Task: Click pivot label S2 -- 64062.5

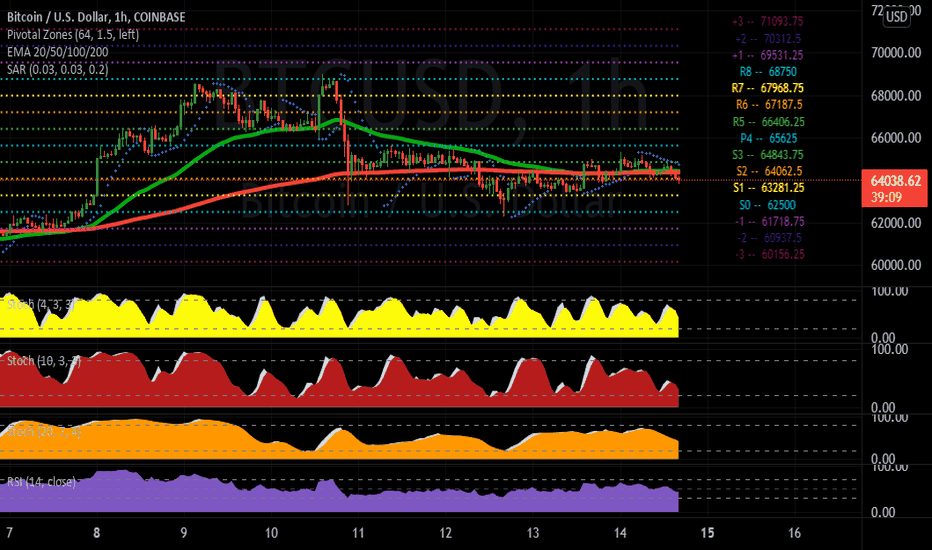Action: [769, 171]
